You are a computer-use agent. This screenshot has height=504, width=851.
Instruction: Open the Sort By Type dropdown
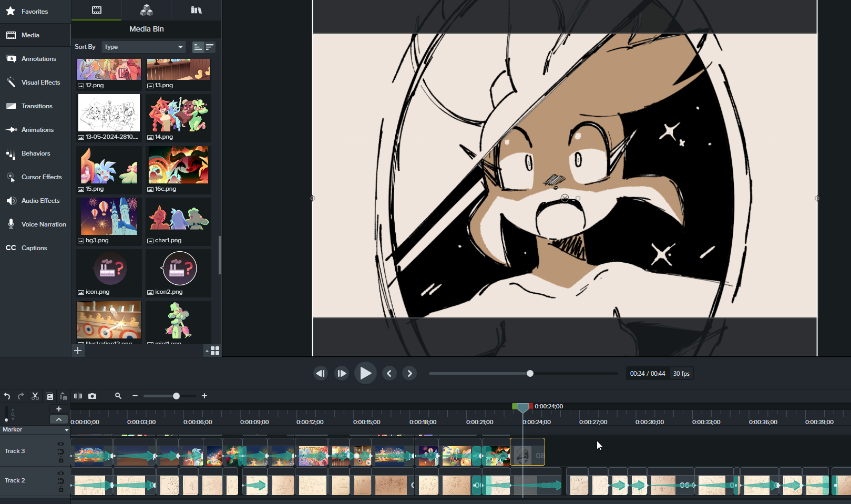point(143,47)
